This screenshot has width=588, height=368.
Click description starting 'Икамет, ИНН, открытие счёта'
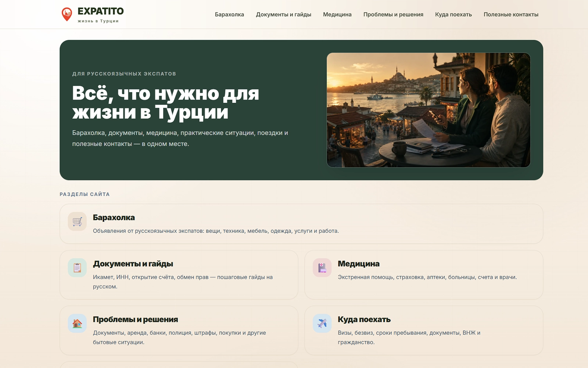click(x=183, y=282)
